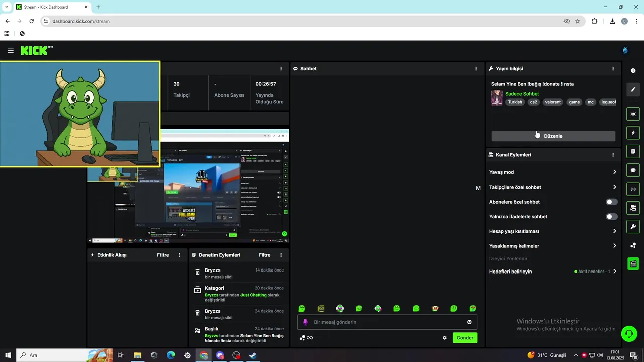Open the Sadece Sohbet category link

[x=522, y=94]
